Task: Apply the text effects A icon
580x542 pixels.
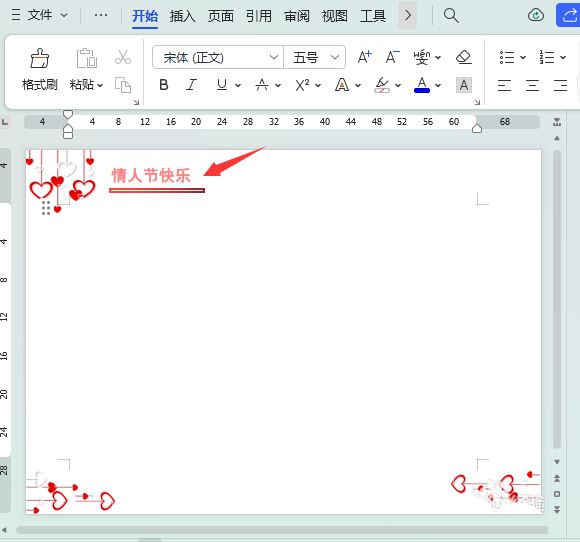Action: (342, 85)
